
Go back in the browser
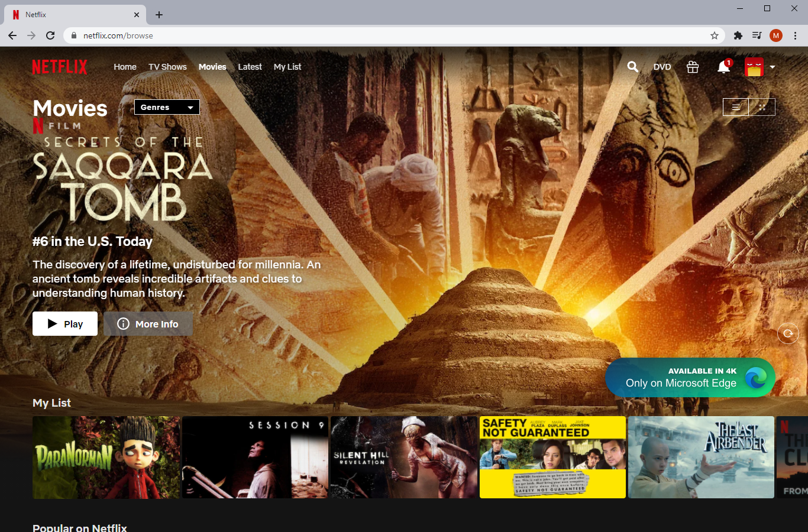pyautogui.click(x=12, y=35)
